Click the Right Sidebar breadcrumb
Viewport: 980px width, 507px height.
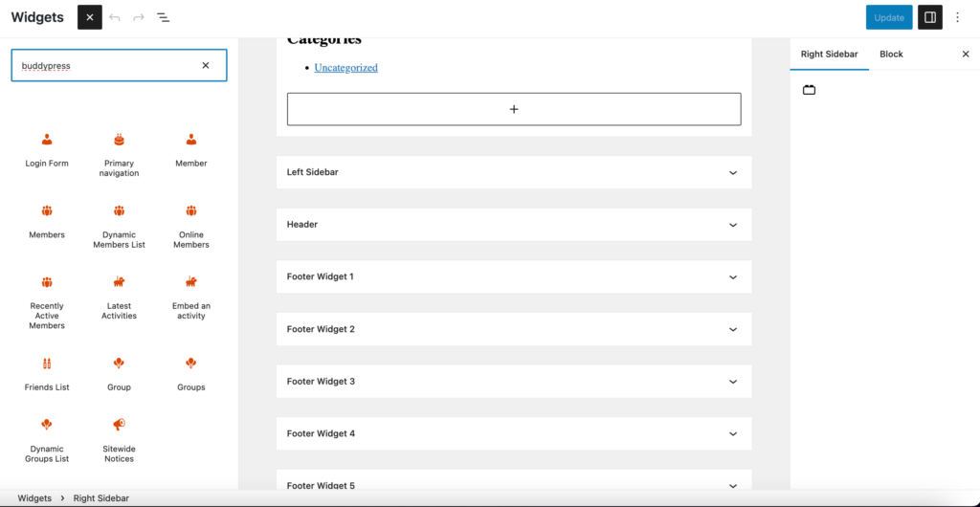101,498
